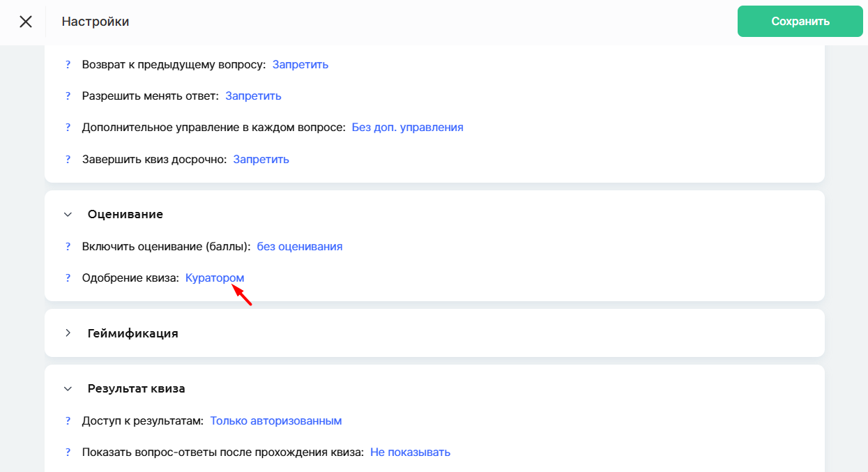Open help icon for Доступ к результатам
Image resolution: width=868 pixels, height=472 pixels.
click(x=68, y=421)
